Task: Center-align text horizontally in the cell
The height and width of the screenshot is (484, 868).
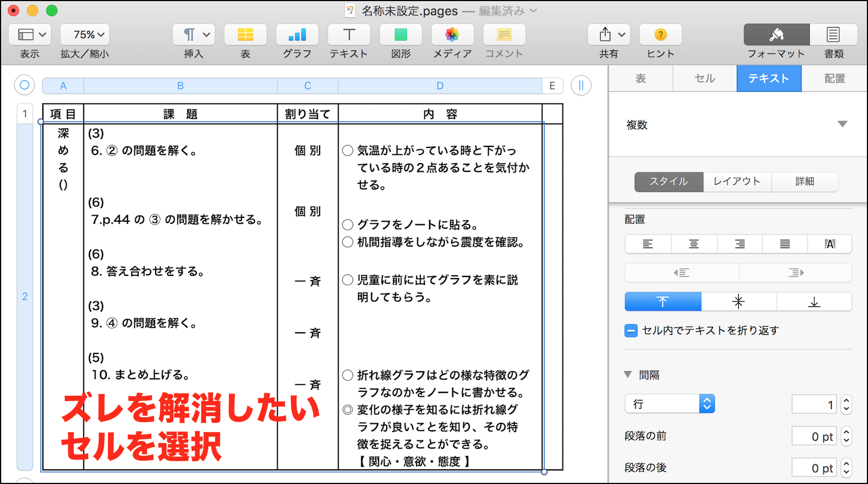Action: 694,244
